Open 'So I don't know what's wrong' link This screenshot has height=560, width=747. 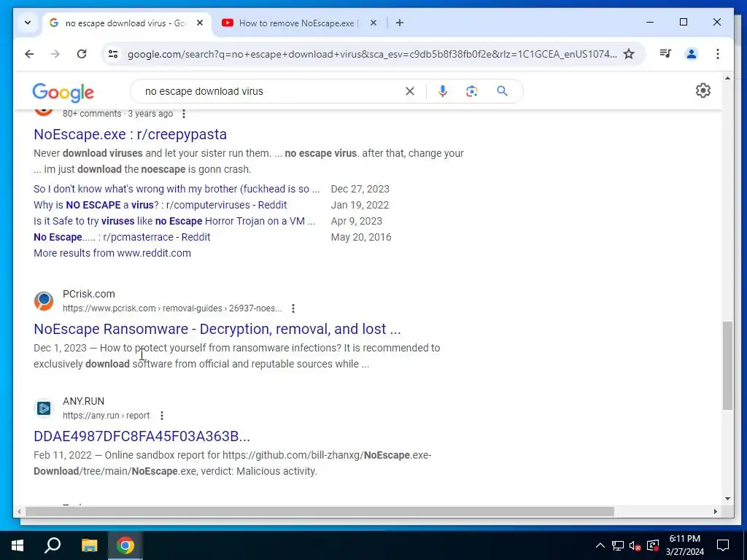177,189
